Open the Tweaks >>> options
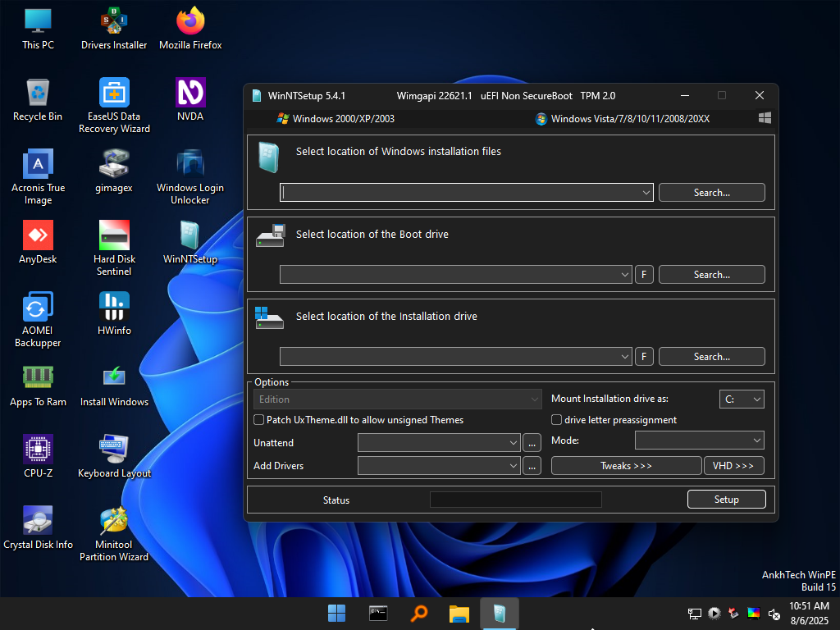 coord(626,466)
